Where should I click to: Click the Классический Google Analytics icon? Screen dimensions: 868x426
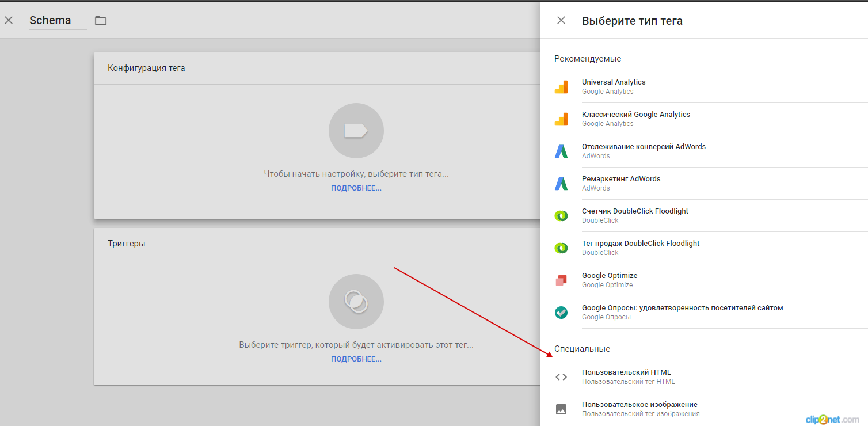click(x=561, y=119)
